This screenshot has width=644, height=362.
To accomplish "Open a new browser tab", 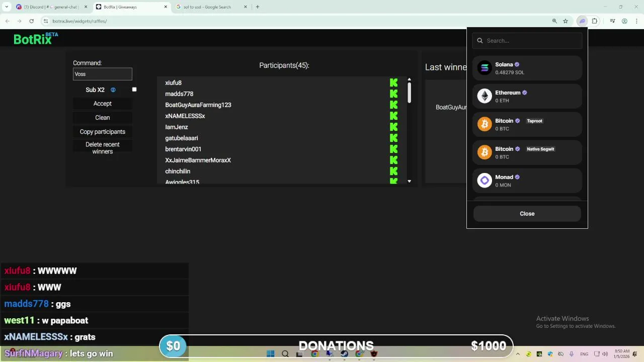I will pos(258,7).
